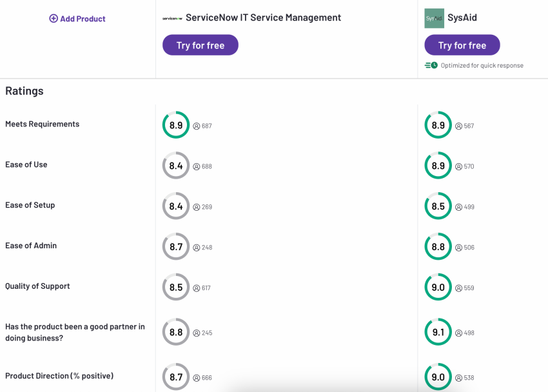Select ServiceNow's 666 reviewer count
Viewport: 548px width, 392px height.
coord(207,378)
